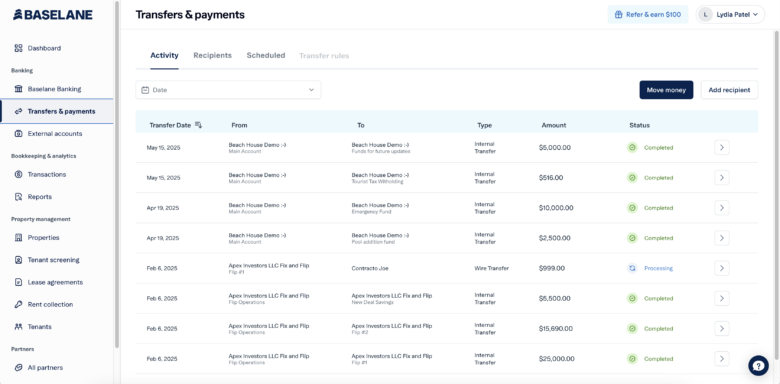Open details arrow for $10,000.00 transfer

coord(722,208)
